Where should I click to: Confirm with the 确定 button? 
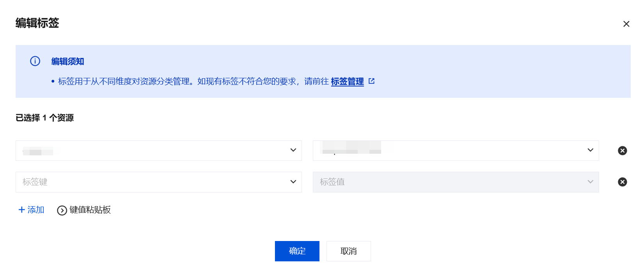297,251
